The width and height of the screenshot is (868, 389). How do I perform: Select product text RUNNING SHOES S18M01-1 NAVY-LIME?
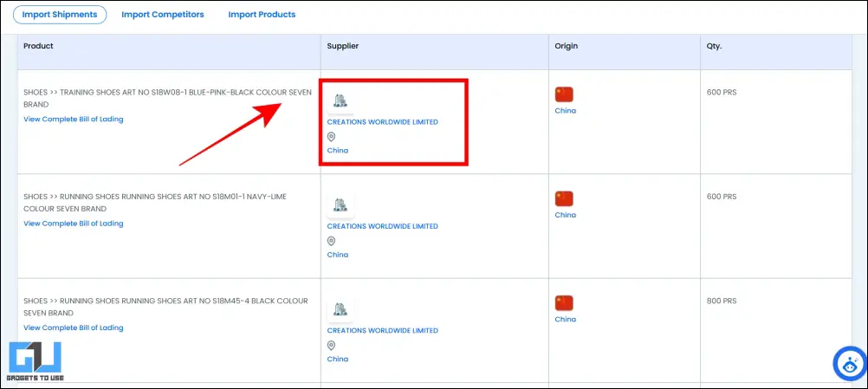[155, 203]
